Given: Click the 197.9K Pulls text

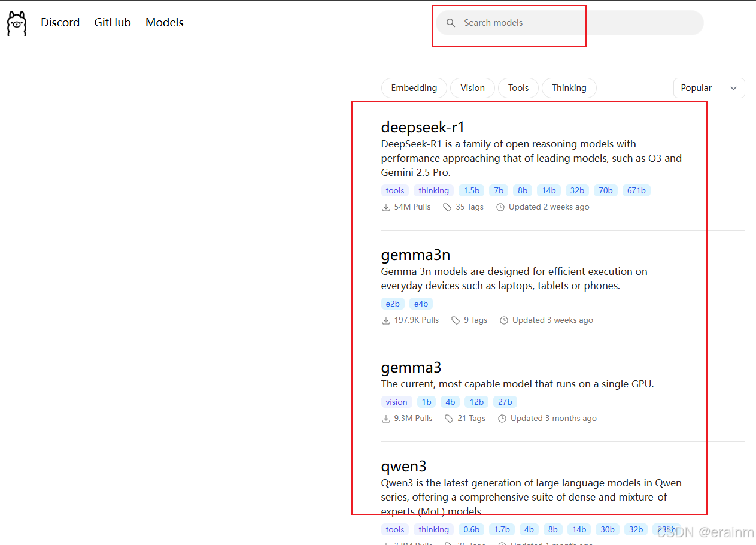Looking at the screenshot, I should pos(417,320).
